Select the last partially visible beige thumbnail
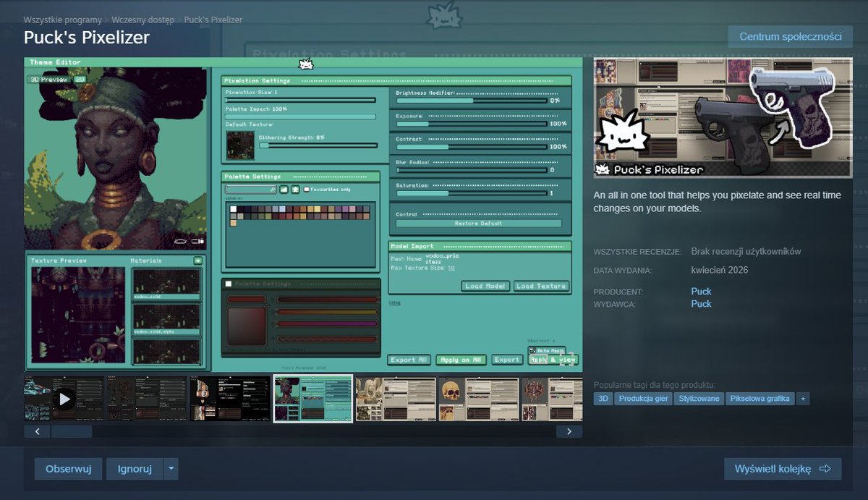Viewport: 868px width, 500px height. (551, 398)
